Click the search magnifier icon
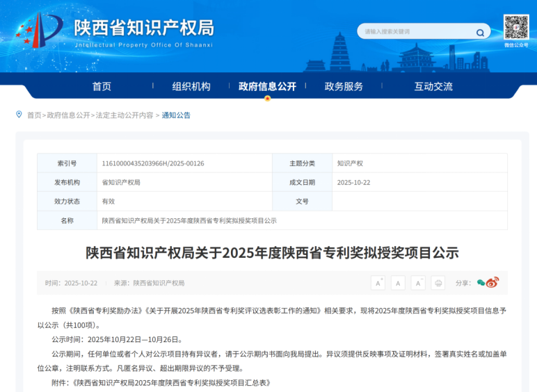 (x=480, y=32)
